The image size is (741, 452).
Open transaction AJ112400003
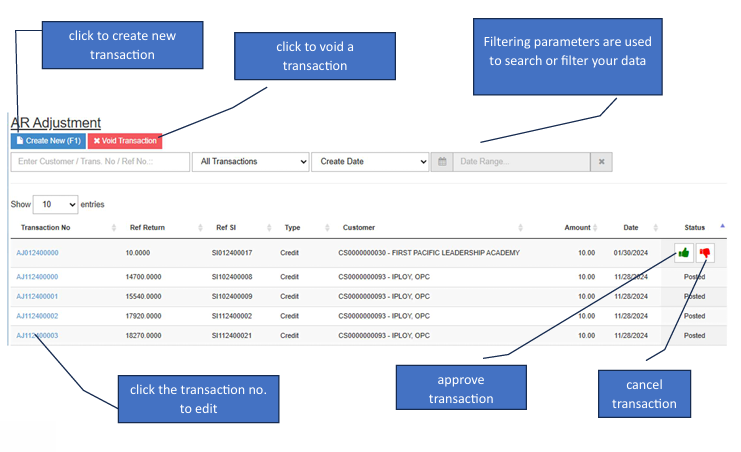37,336
